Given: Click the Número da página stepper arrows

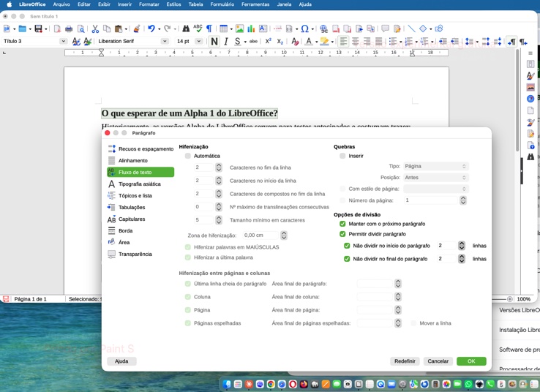Looking at the screenshot, I should (463, 200).
